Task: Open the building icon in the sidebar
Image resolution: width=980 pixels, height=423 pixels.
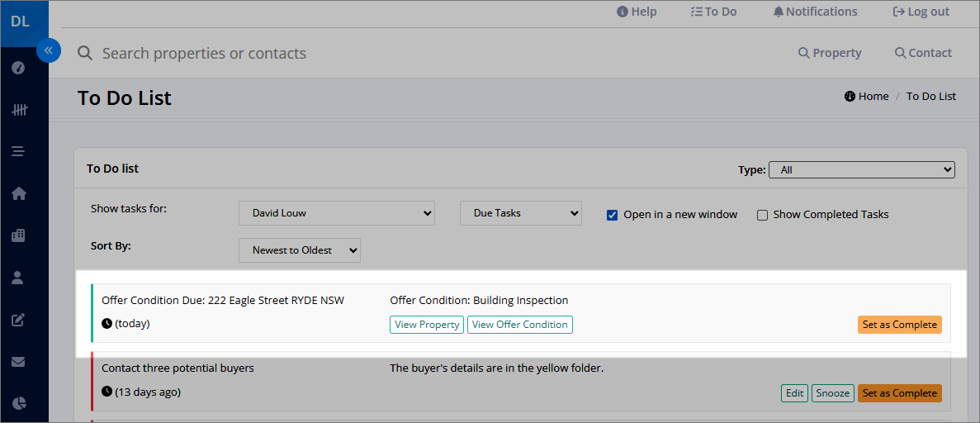Action: click(19, 235)
